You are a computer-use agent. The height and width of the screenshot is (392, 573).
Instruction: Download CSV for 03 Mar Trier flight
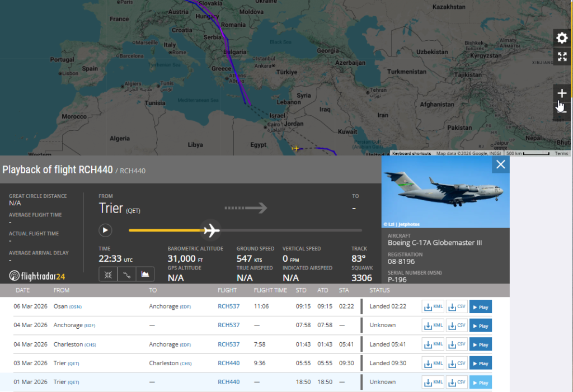tap(457, 363)
